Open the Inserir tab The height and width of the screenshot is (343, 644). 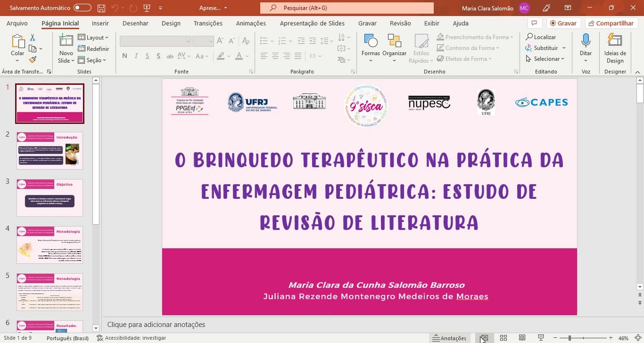tap(100, 23)
